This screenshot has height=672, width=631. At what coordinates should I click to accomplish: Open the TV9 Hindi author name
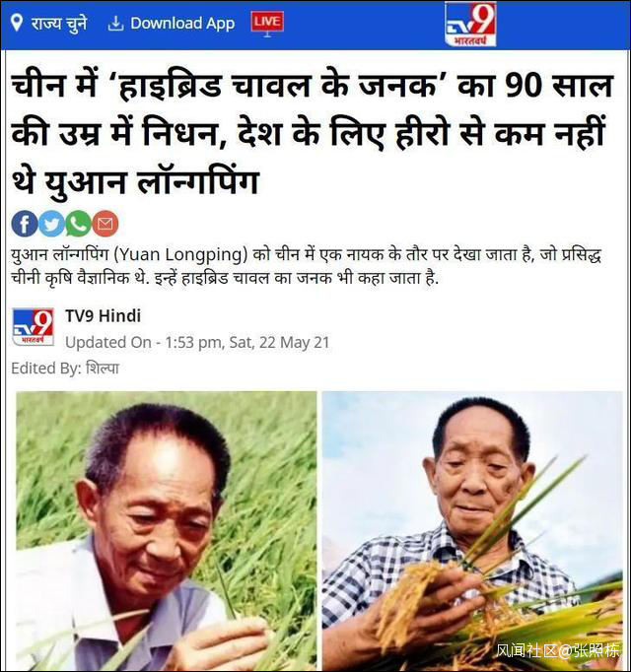[x=103, y=316]
